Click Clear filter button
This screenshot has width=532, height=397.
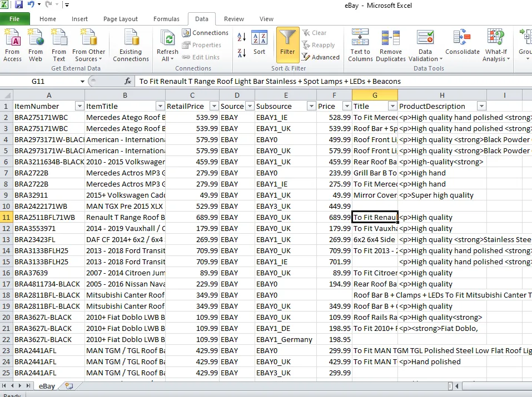(x=315, y=33)
